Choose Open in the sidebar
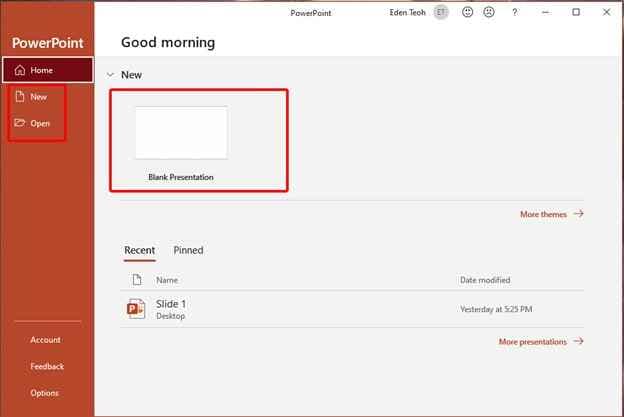 pos(33,123)
